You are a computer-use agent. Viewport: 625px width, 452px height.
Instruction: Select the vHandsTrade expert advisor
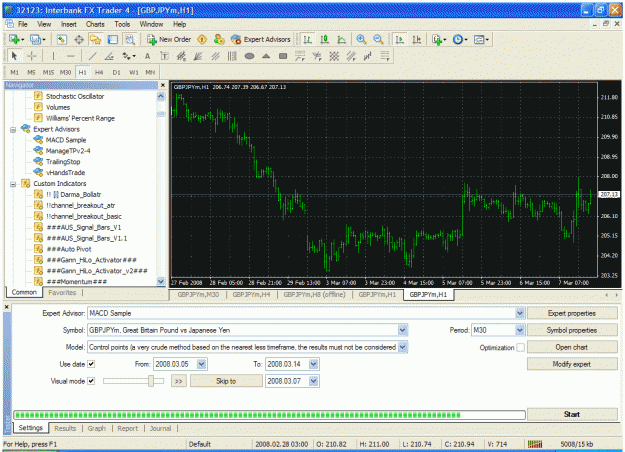click(65, 173)
